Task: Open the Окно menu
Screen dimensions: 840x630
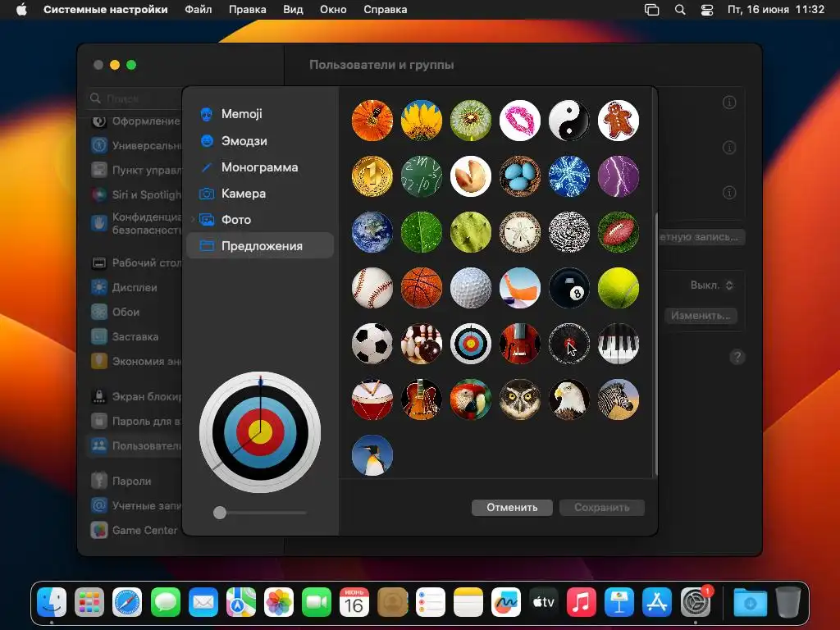Action: (x=333, y=10)
